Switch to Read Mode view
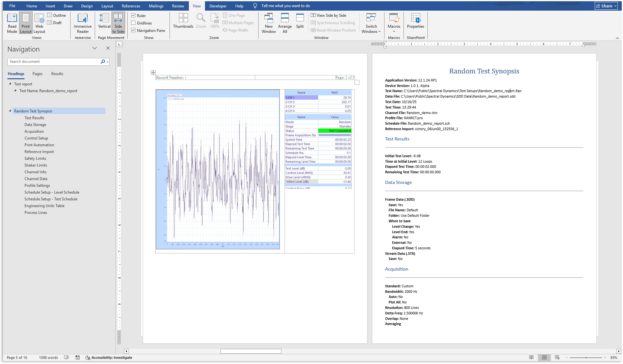This screenshot has height=364, width=623. pyautogui.click(x=12, y=23)
